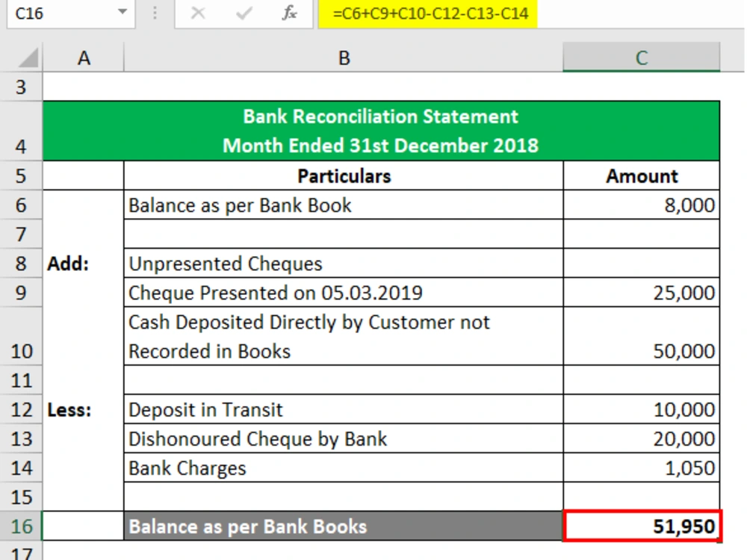Select row 9 header
Screen dimensions: 747x560
(x=21, y=293)
